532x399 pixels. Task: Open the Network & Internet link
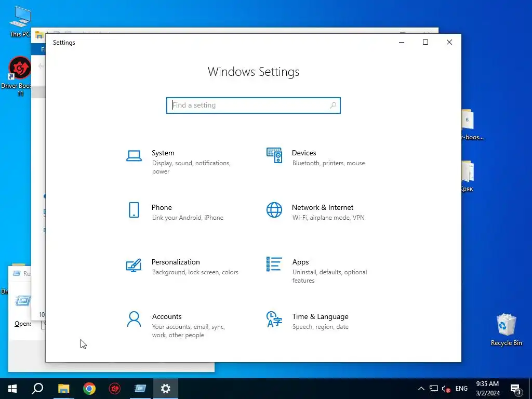(x=323, y=208)
